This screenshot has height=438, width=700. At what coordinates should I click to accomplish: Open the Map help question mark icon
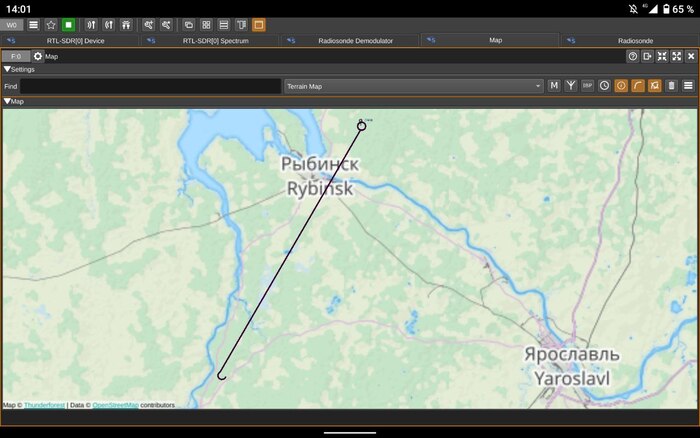click(x=633, y=56)
